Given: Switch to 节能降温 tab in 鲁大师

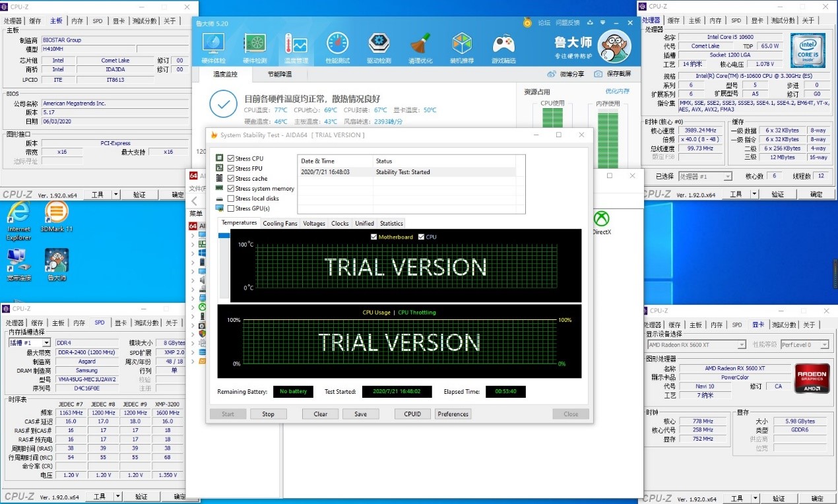Looking at the screenshot, I should (279, 74).
